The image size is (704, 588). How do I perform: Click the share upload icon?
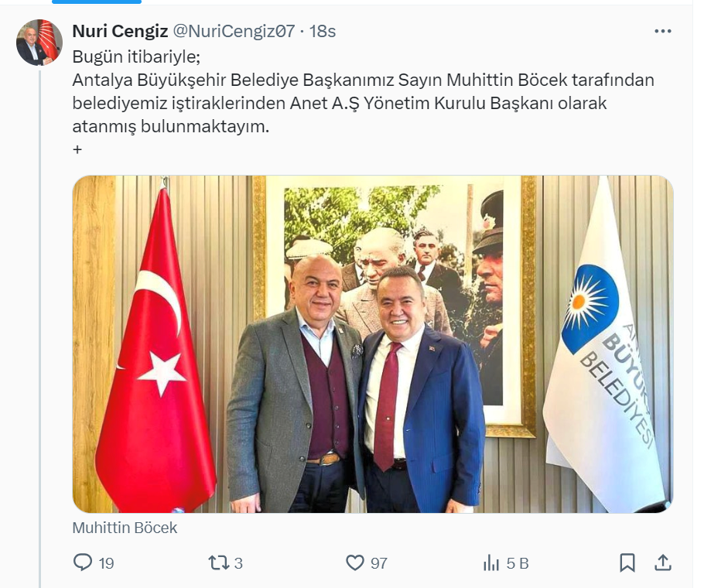663,563
